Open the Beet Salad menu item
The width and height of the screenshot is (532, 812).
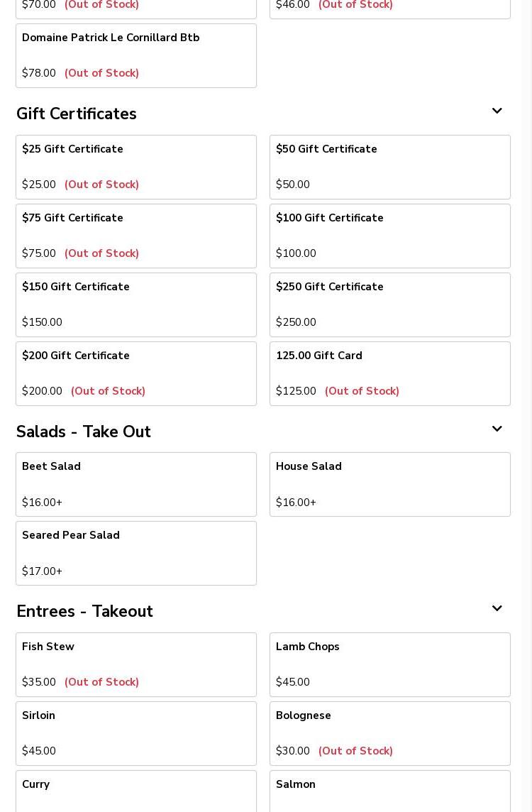click(x=135, y=484)
